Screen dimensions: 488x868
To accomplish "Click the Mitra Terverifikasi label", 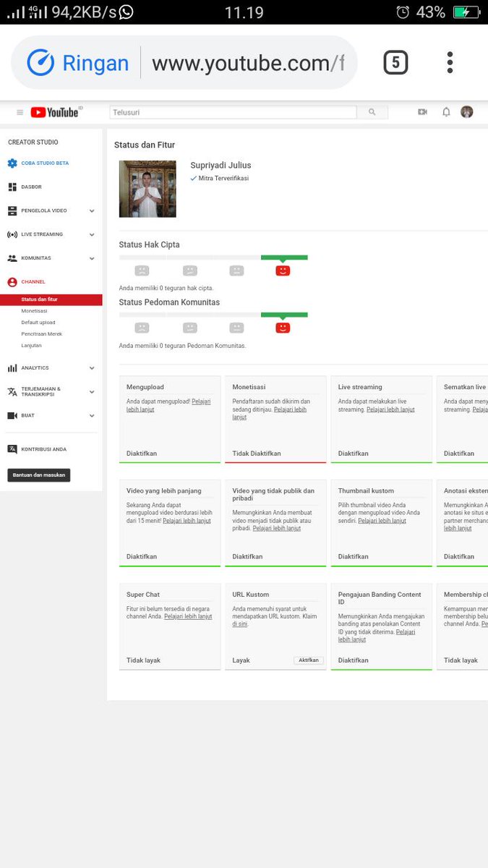I will click(x=223, y=179).
